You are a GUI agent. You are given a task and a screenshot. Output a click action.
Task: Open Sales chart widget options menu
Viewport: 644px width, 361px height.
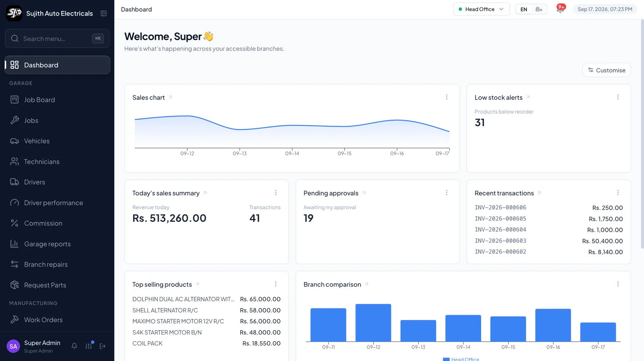tap(447, 97)
